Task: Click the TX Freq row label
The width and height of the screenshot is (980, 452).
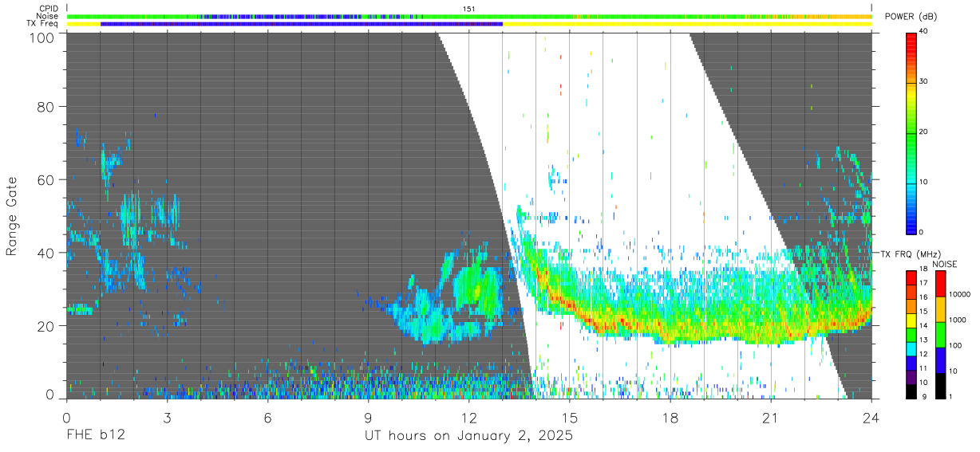Action: tap(42, 24)
